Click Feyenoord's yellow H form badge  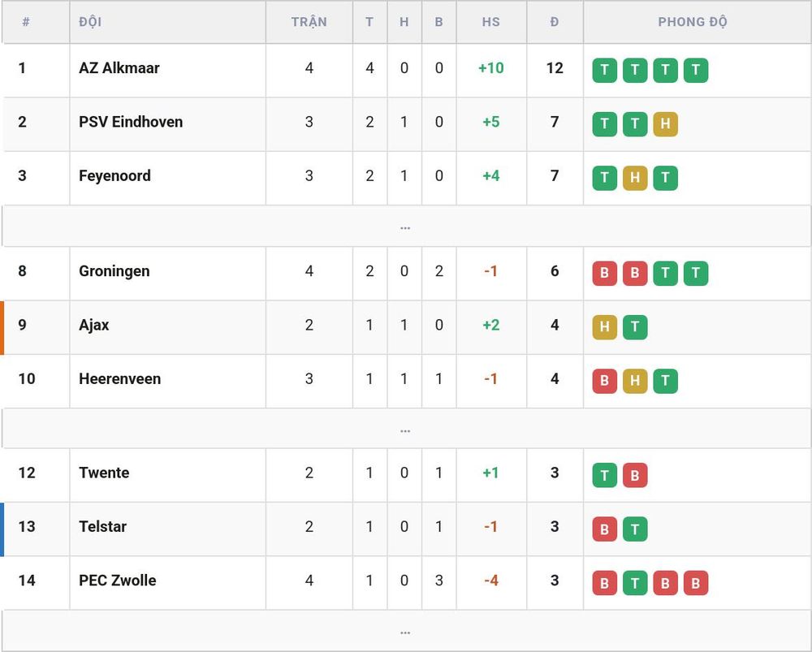(x=635, y=178)
